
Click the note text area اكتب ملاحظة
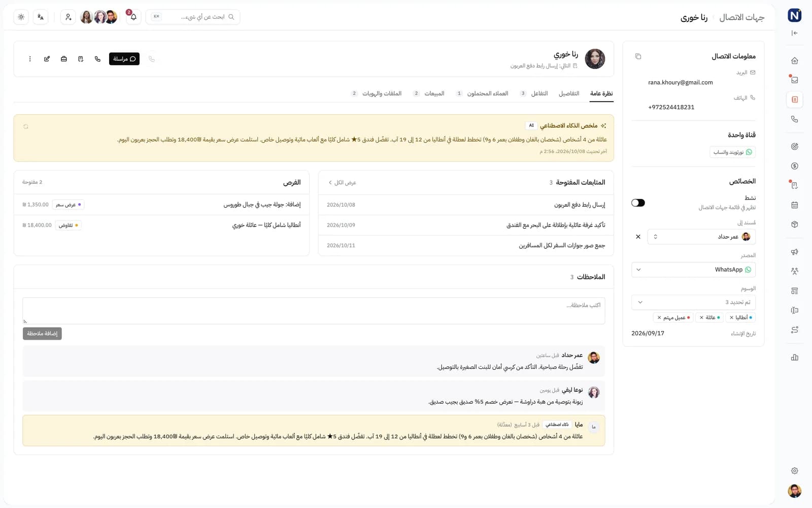[x=314, y=311]
